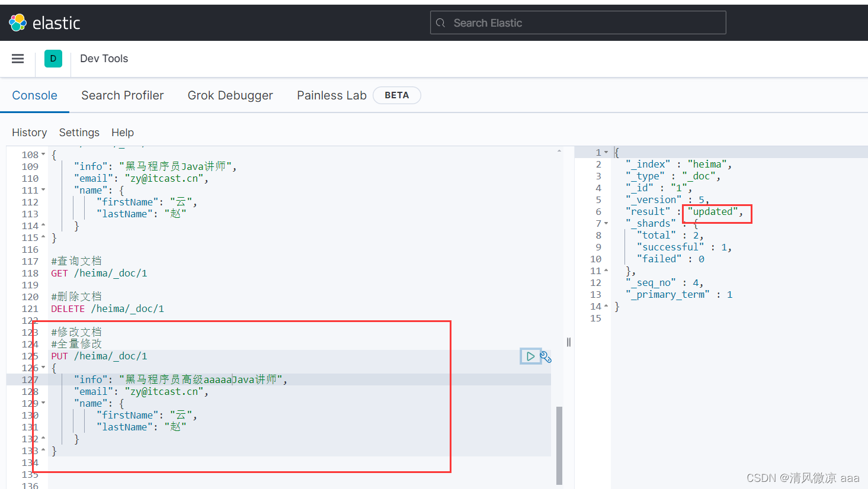Click the "firstName" line at editor line 112

147,202
